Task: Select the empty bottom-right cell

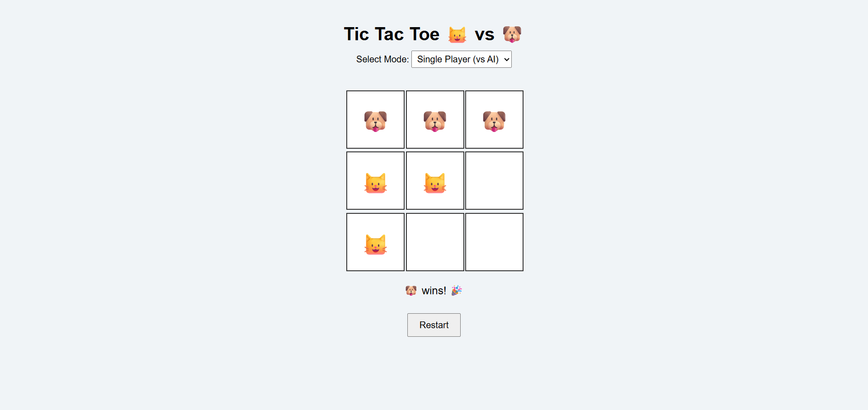Action: pyautogui.click(x=494, y=242)
